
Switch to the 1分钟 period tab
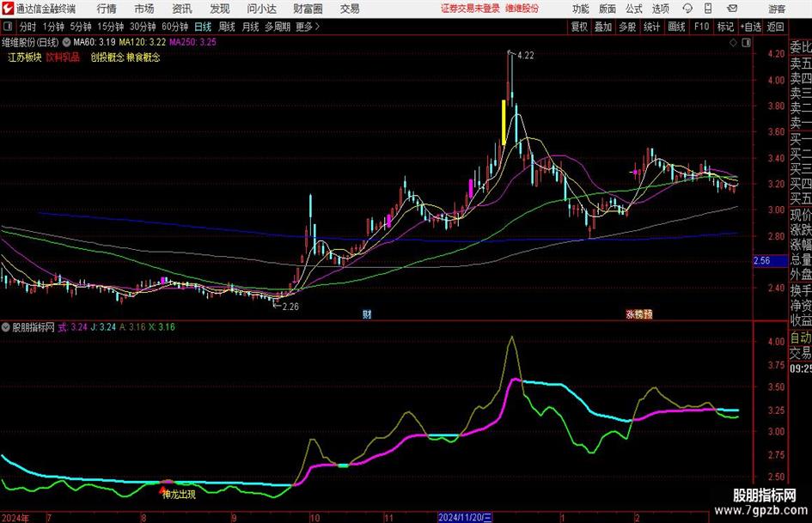point(52,27)
